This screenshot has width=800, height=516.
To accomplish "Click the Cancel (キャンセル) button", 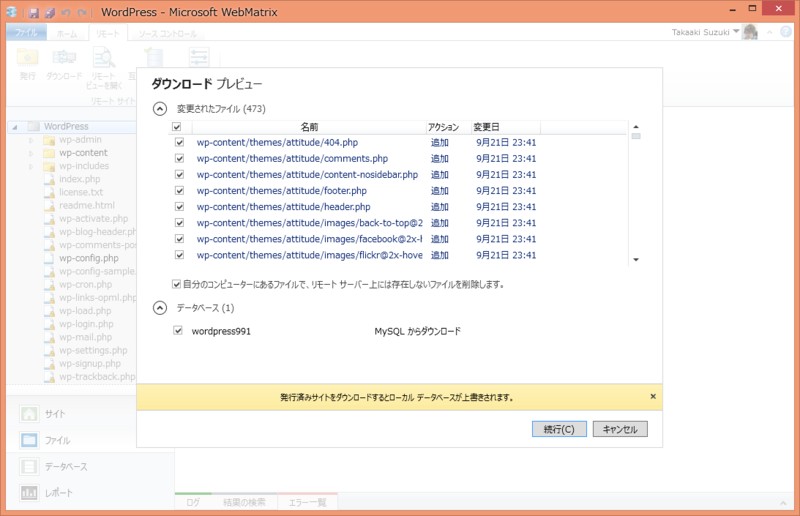I will click(620, 429).
